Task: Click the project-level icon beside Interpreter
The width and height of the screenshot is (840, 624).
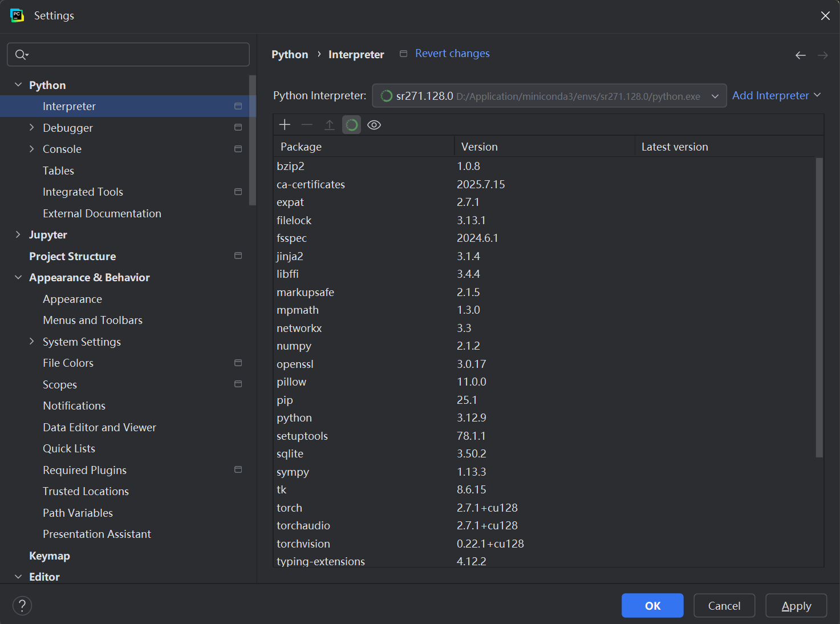Action: point(238,106)
